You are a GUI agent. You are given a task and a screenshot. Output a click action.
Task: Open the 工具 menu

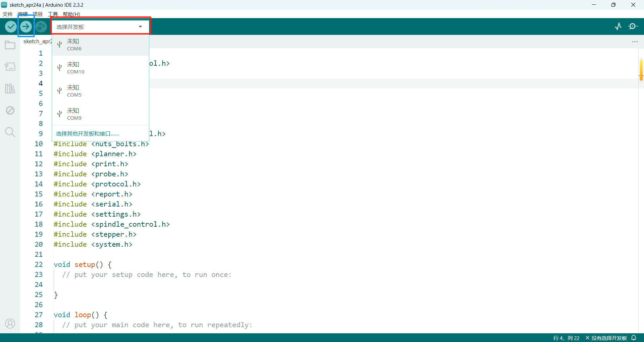tap(53, 14)
